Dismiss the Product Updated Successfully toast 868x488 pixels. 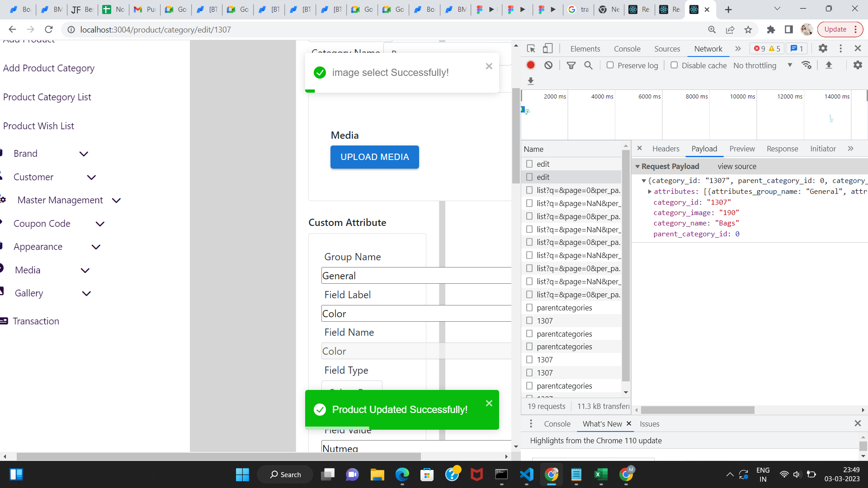(x=489, y=404)
